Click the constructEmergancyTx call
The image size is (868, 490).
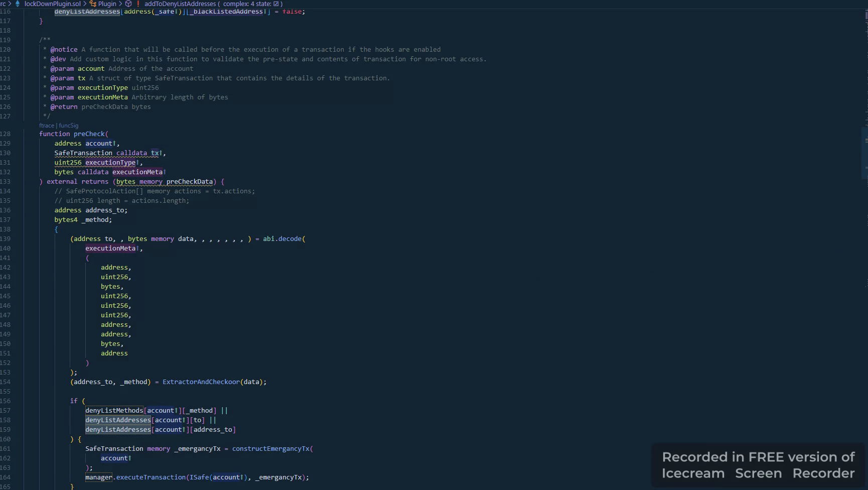[271, 449]
